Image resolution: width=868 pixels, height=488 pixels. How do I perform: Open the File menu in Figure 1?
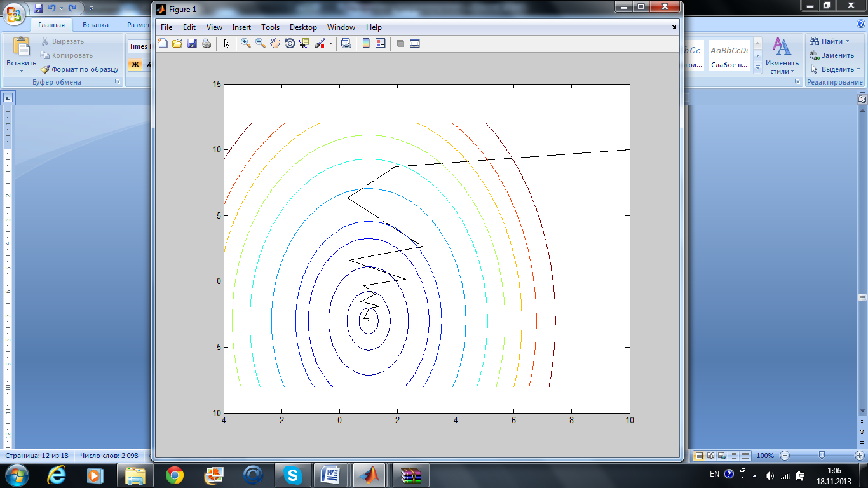coord(166,27)
